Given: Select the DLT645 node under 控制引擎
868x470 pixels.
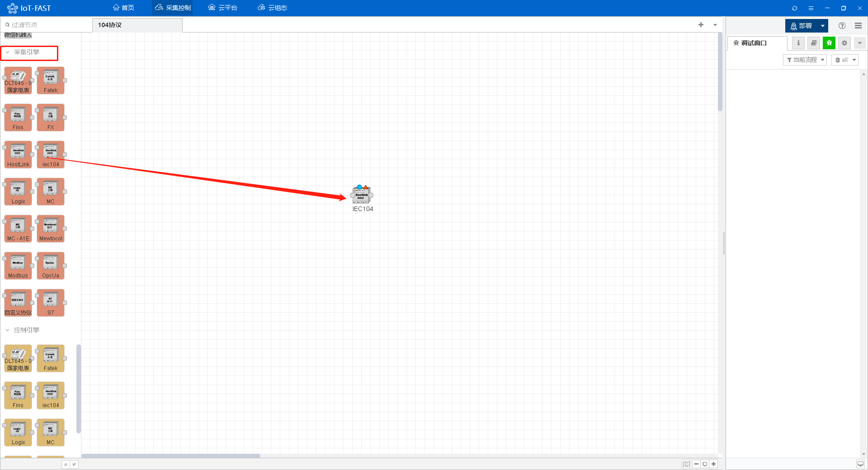Looking at the screenshot, I should pos(18,358).
